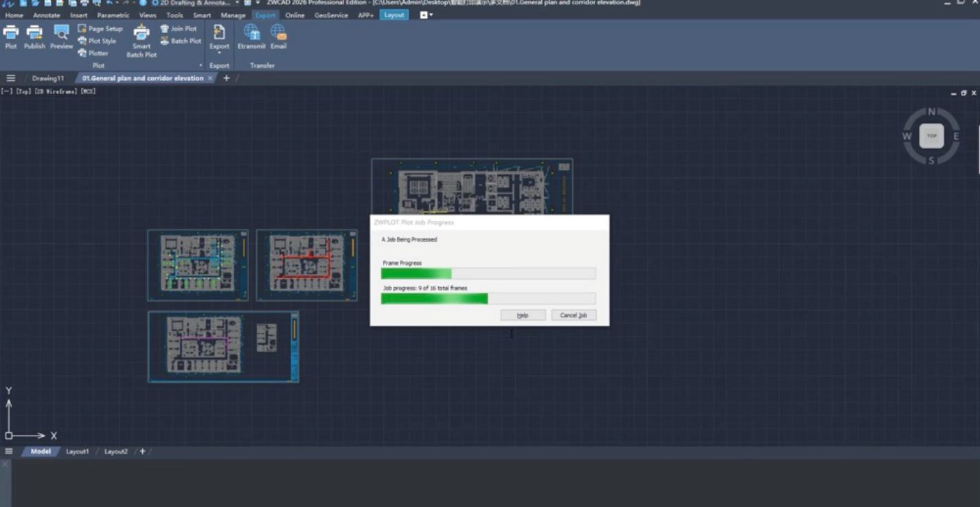980x507 pixels.
Task: Click the Help button in plot dialog
Action: [x=523, y=315]
